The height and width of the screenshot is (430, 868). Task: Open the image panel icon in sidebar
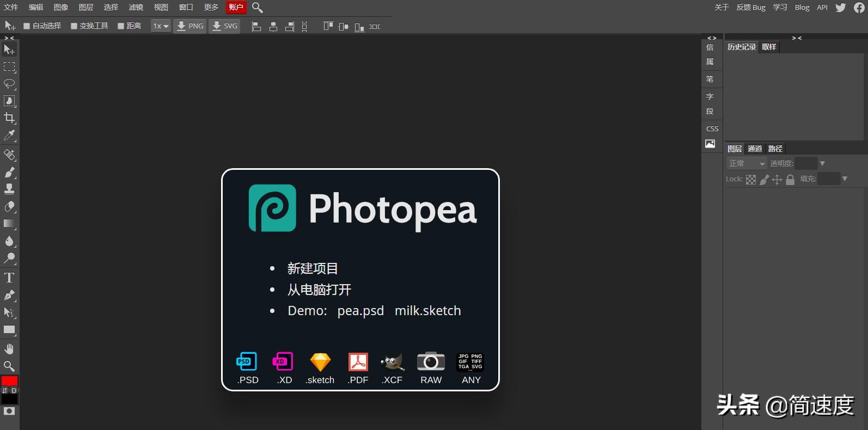tap(710, 144)
